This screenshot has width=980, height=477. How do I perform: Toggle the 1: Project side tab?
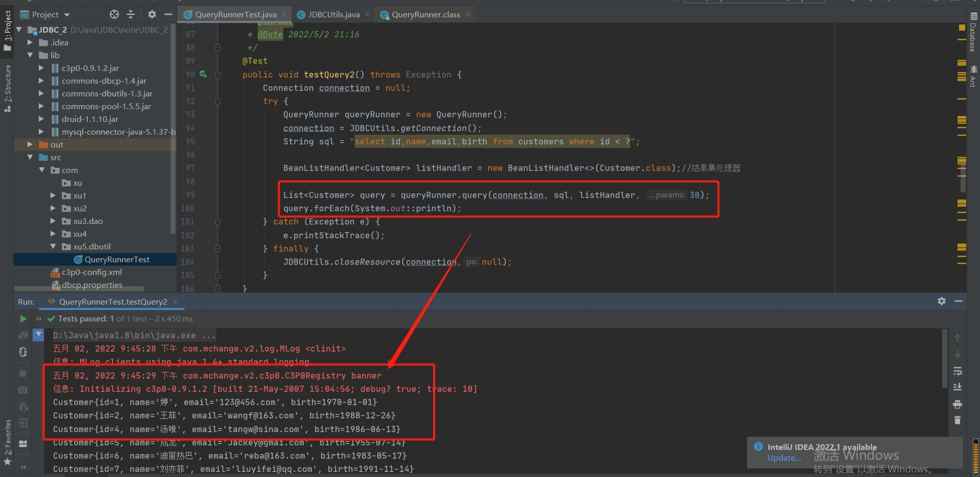click(x=8, y=31)
